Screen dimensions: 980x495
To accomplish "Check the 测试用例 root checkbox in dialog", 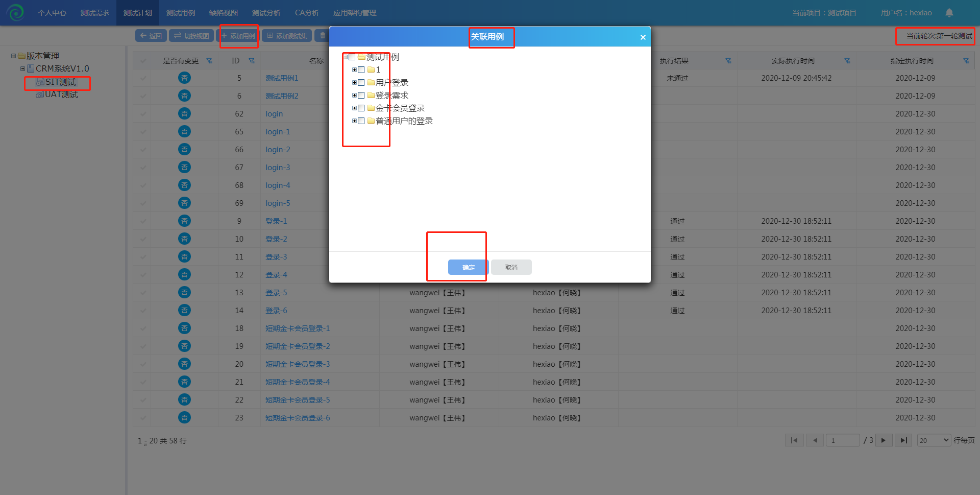I will (352, 57).
